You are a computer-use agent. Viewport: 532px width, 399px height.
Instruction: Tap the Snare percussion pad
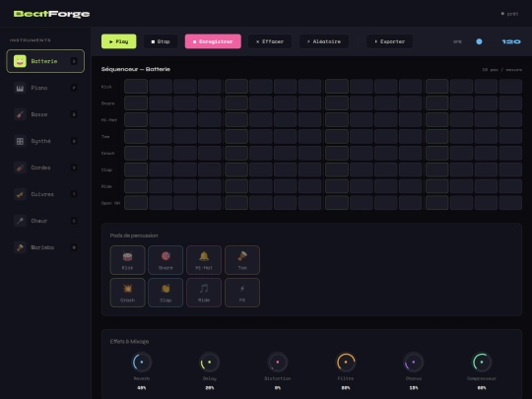(166, 260)
